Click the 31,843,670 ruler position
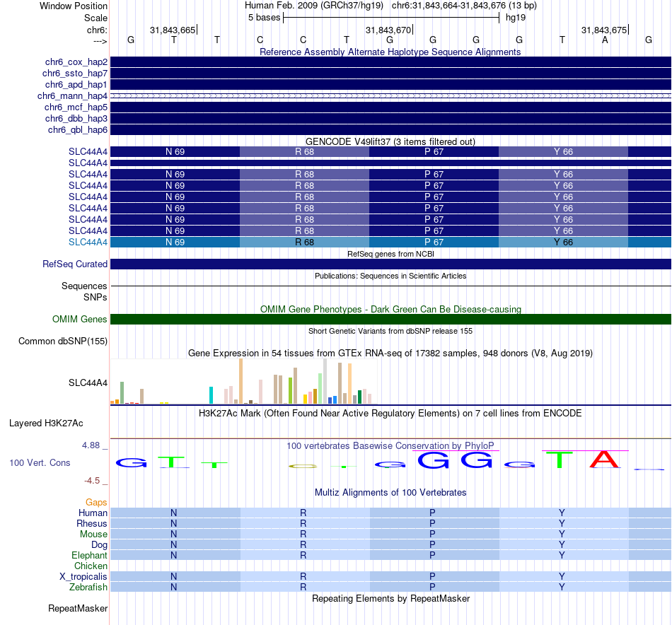Image resolution: width=672 pixels, height=625 pixels. (388, 30)
